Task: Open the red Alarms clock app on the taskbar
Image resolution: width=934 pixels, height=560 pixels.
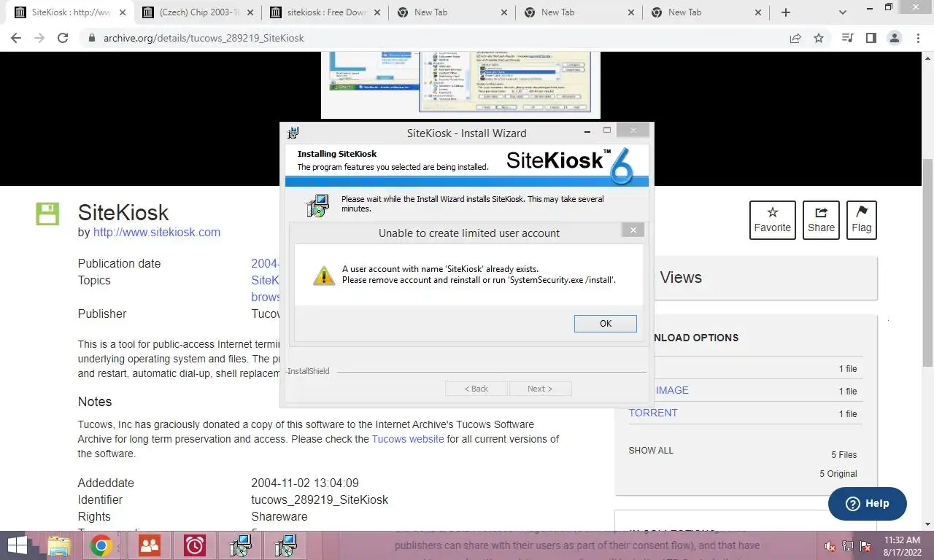Action: point(195,545)
